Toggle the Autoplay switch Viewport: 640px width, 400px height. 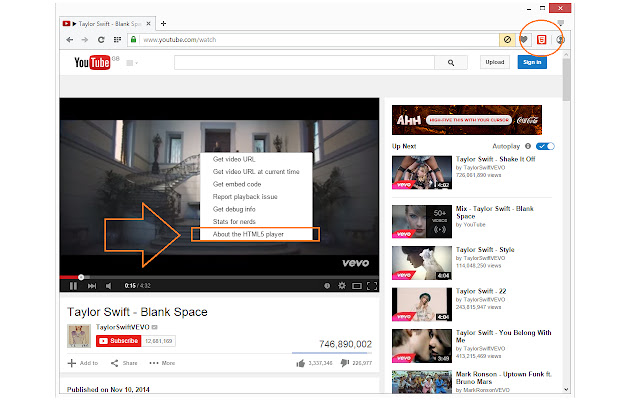(x=545, y=146)
